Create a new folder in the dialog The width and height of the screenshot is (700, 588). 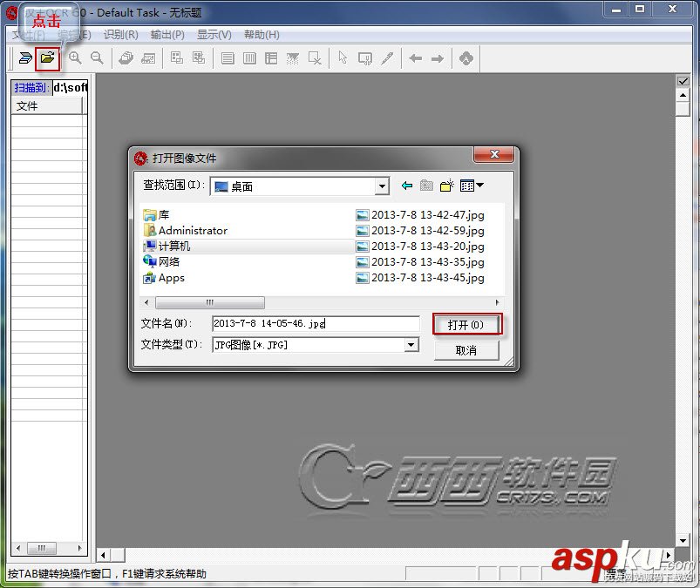point(447,186)
